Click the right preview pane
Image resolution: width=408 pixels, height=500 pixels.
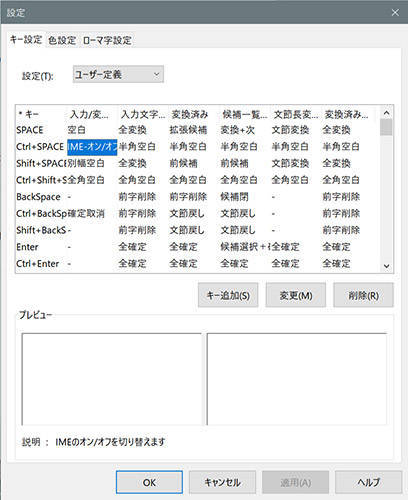[297, 379]
